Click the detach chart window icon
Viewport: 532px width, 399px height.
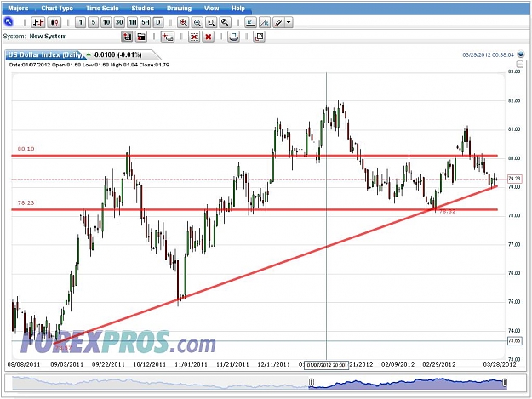[260, 37]
